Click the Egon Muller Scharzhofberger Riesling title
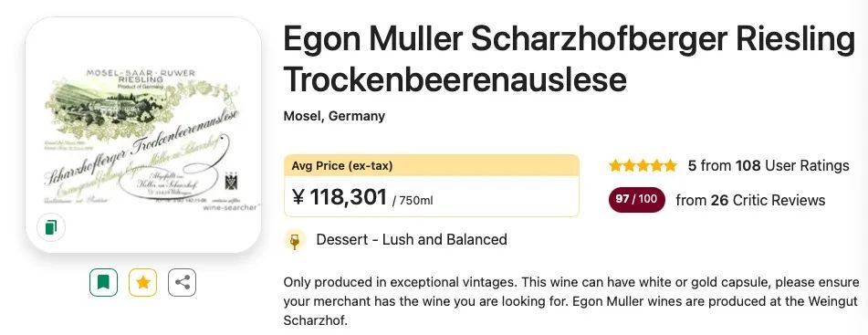 (570, 41)
